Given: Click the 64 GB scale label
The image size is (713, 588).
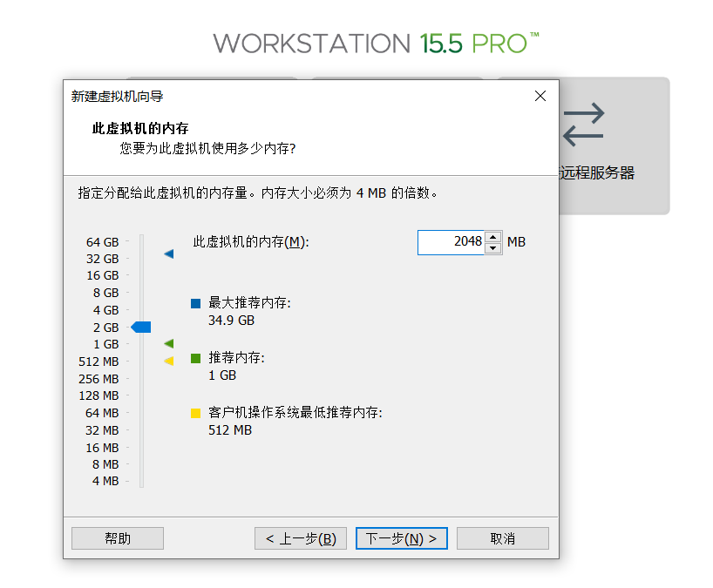Looking at the screenshot, I should click(102, 242).
